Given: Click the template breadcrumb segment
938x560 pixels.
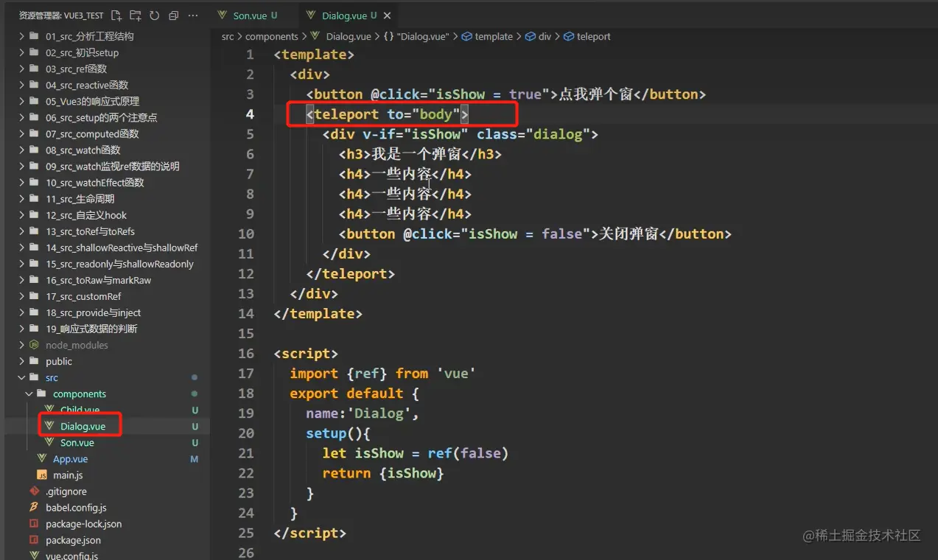Looking at the screenshot, I should pos(487,36).
